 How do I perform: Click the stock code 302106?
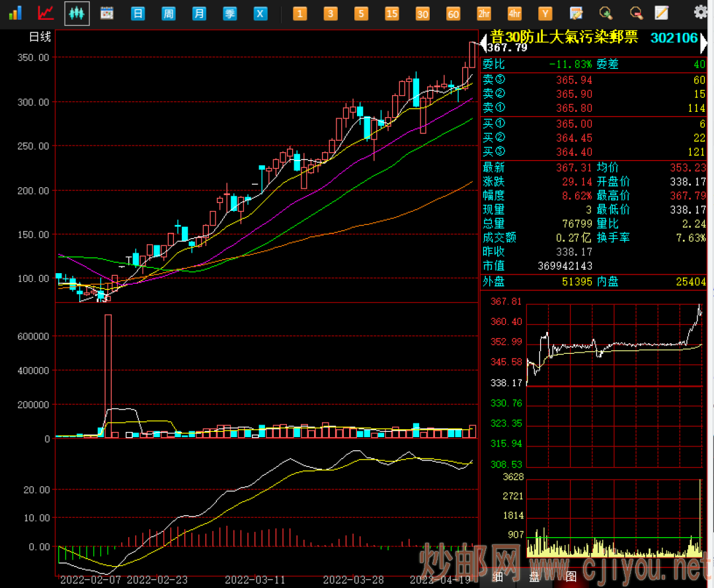click(674, 38)
